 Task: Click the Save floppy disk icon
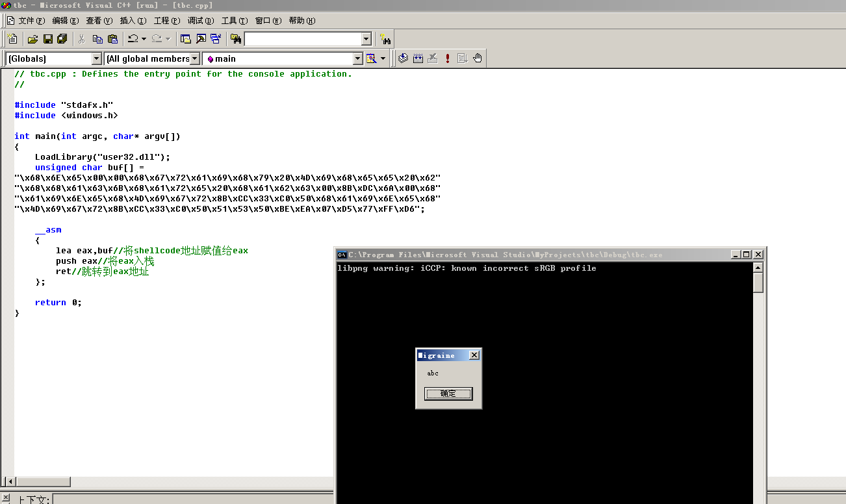47,39
